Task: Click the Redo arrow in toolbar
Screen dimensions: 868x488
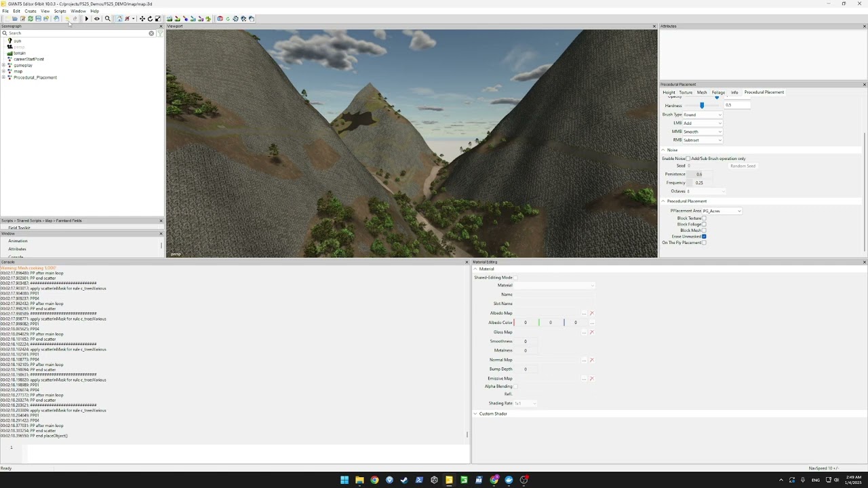Action: (75, 18)
